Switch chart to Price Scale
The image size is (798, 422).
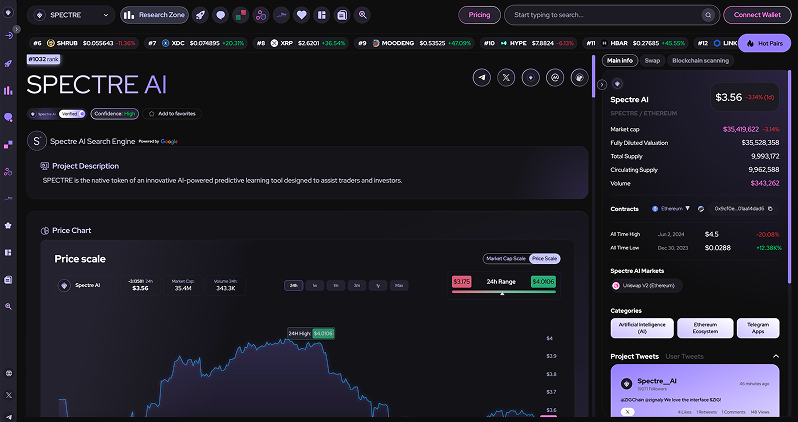point(545,259)
